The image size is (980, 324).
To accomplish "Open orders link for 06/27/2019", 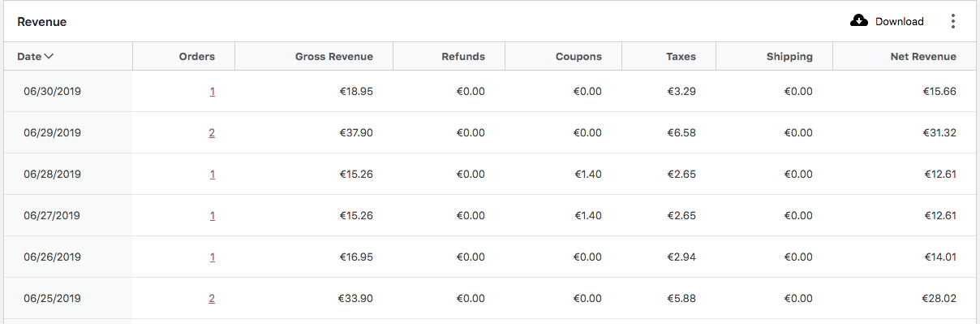I will point(212,215).
